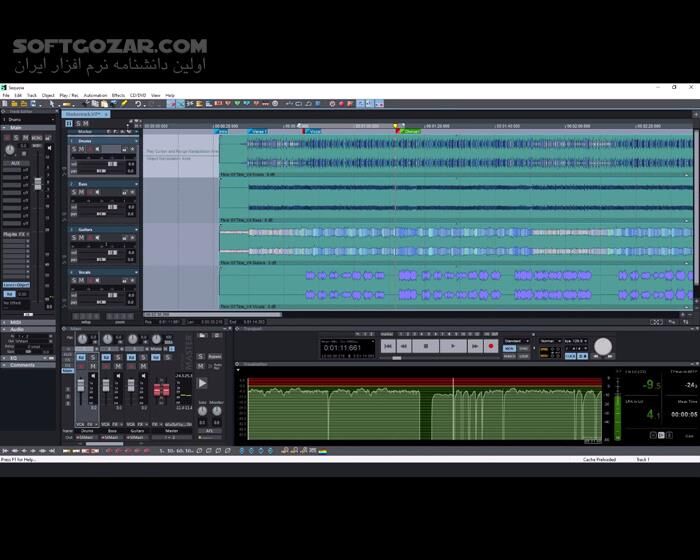
Task: Open the Track menu
Action: pyautogui.click(x=32, y=95)
